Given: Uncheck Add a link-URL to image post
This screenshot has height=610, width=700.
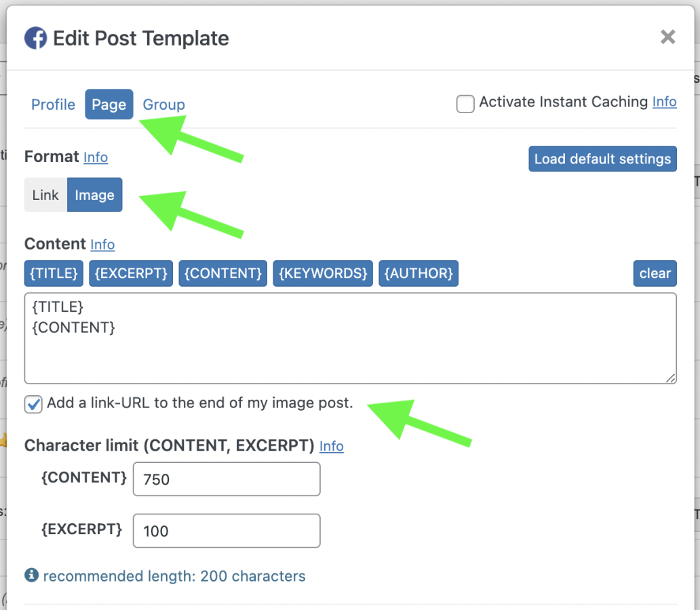Looking at the screenshot, I should click(x=33, y=404).
